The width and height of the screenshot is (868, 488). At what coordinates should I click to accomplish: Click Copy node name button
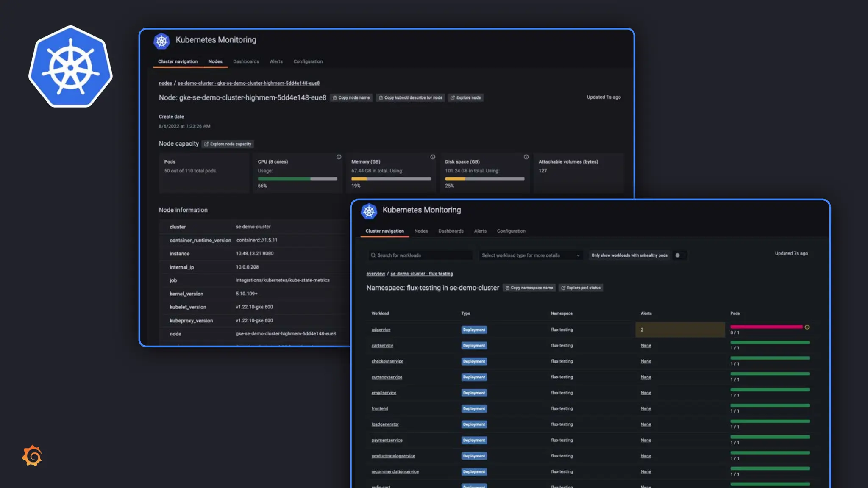351,98
